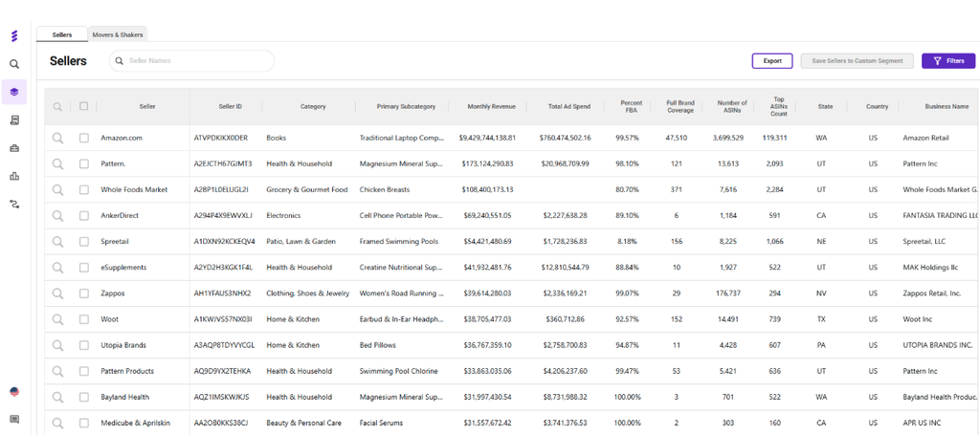Image resolution: width=980 pixels, height=435 pixels.
Task: Click the table header magnifier icon
Action: (57, 107)
